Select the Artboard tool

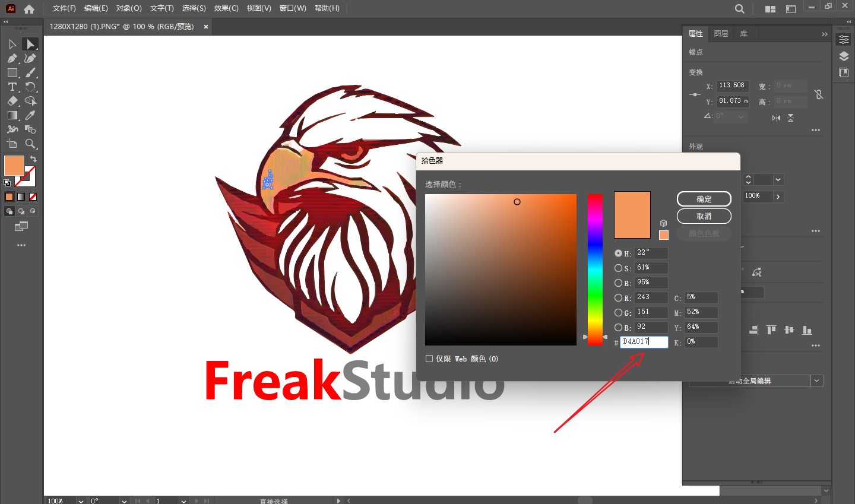tap(12, 144)
